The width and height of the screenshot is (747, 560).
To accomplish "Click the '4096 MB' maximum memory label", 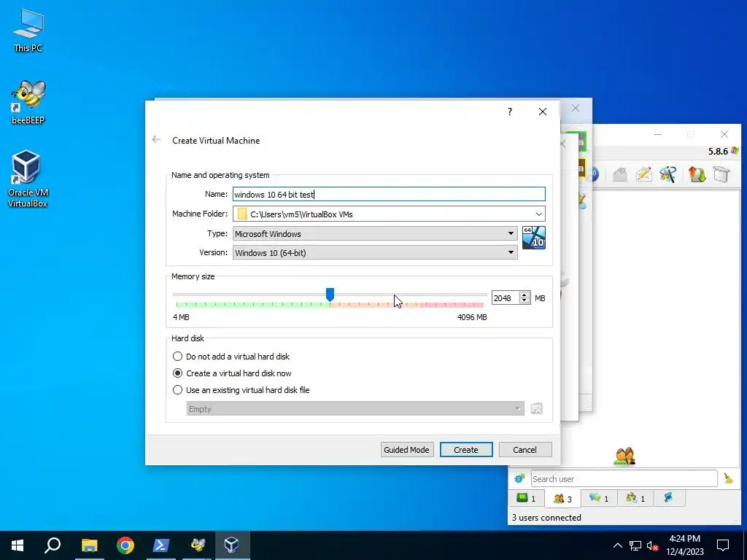I will click(472, 317).
